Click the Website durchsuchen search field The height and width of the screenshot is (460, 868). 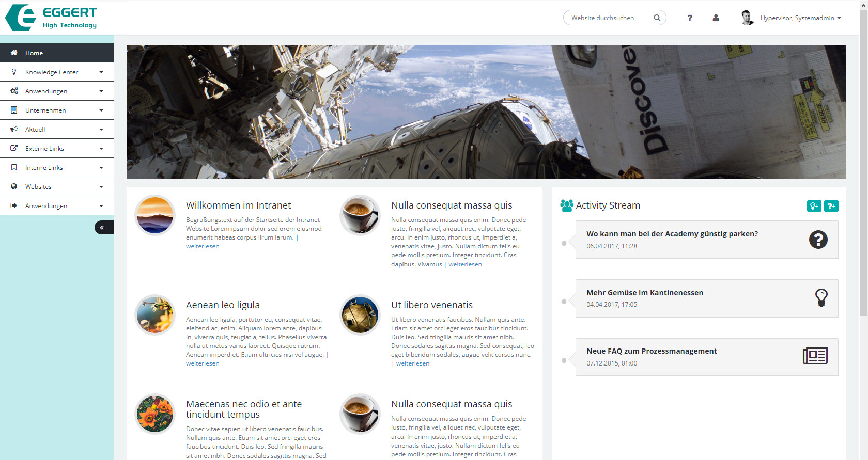[x=608, y=18]
